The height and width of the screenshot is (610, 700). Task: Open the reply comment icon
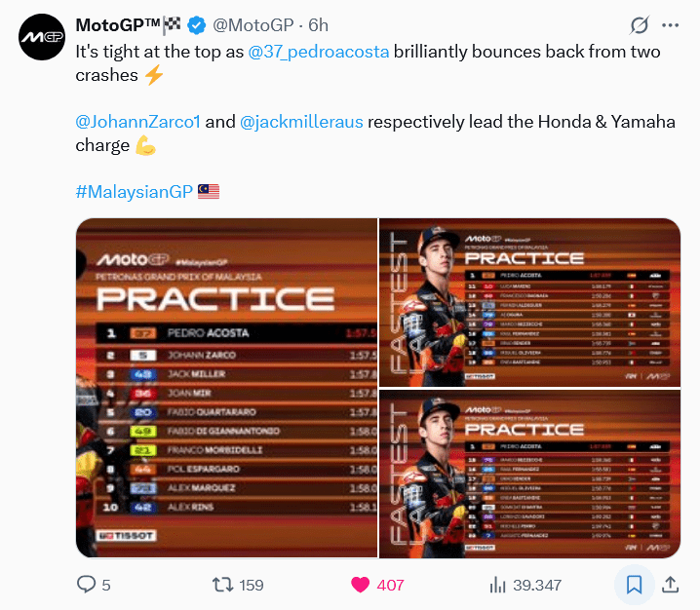coord(87,584)
